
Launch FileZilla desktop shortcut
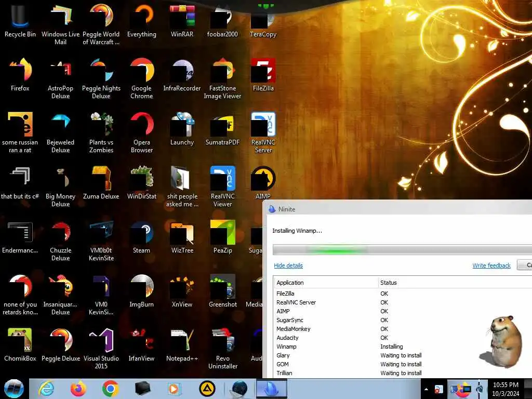263,75
